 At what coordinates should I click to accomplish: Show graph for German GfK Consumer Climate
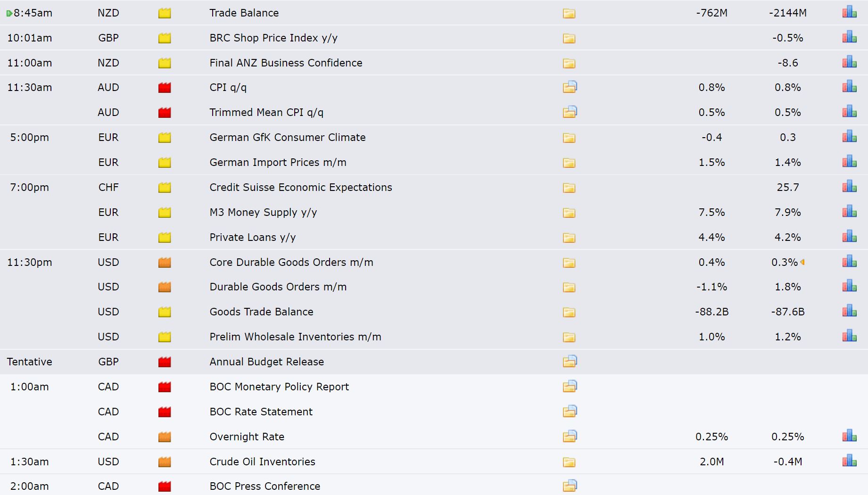point(849,137)
